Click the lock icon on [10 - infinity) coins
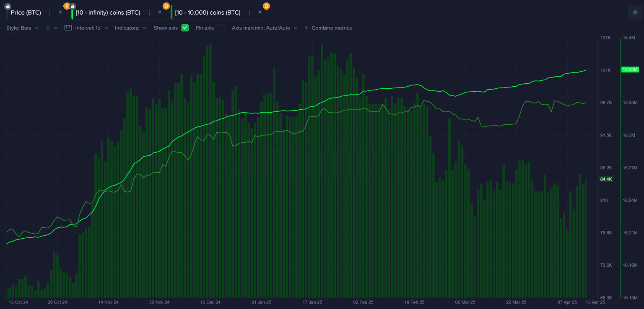The image size is (644, 309). [73, 6]
